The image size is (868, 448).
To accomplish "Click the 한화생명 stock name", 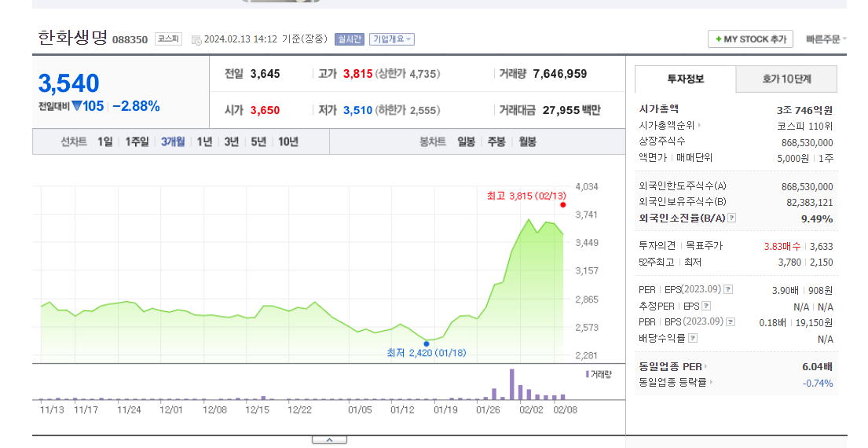I will point(72,38).
